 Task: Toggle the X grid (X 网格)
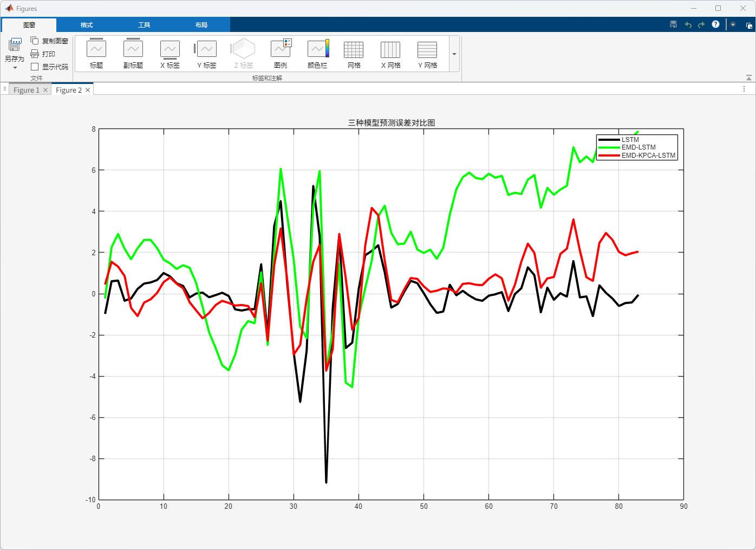point(391,53)
